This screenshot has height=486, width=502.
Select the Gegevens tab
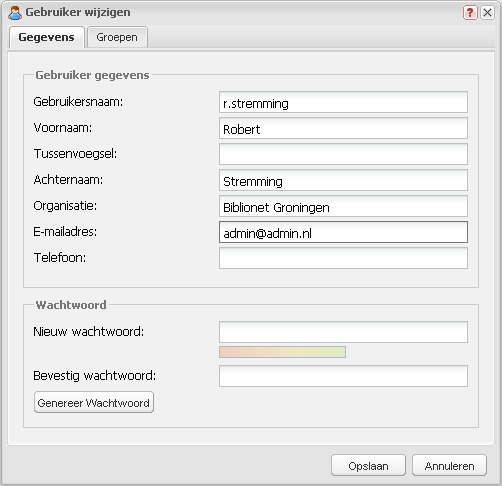tap(46, 37)
